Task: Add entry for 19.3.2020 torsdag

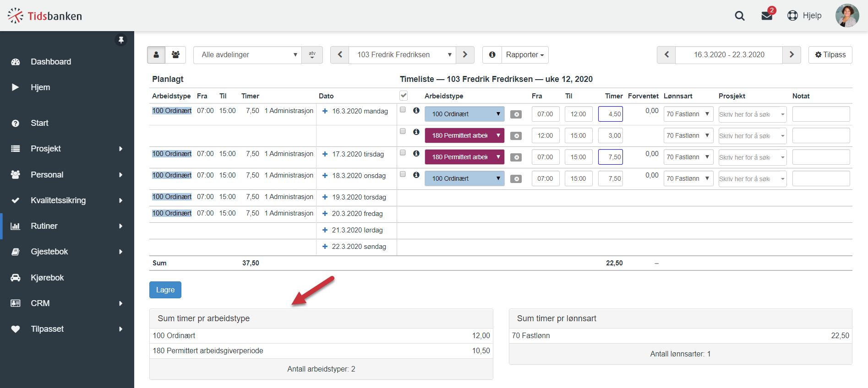Action: (325, 197)
